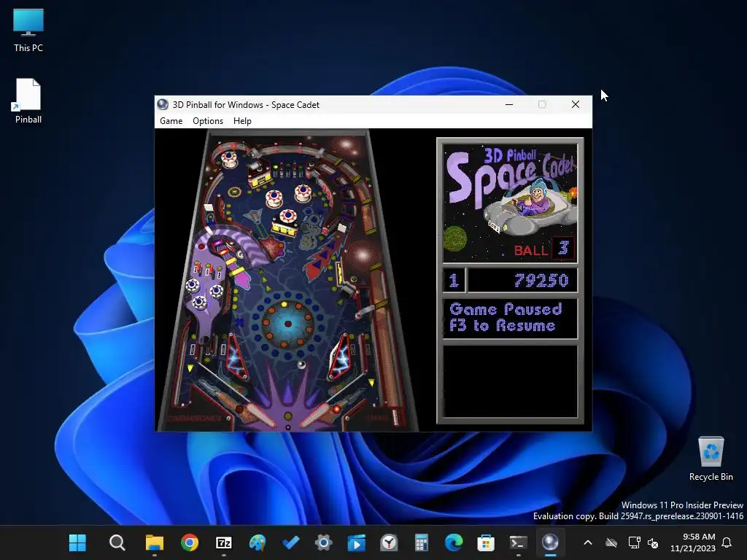The width and height of the screenshot is (747, 560).
Task: Close the 3D Pinball window
Action: click(x=576, y=104)
